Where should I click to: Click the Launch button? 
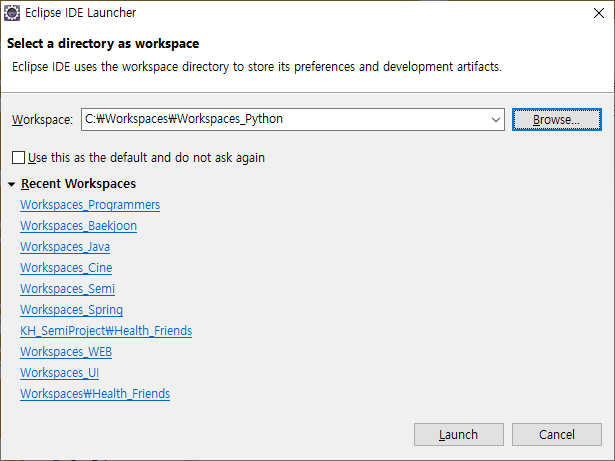[459, 434]
